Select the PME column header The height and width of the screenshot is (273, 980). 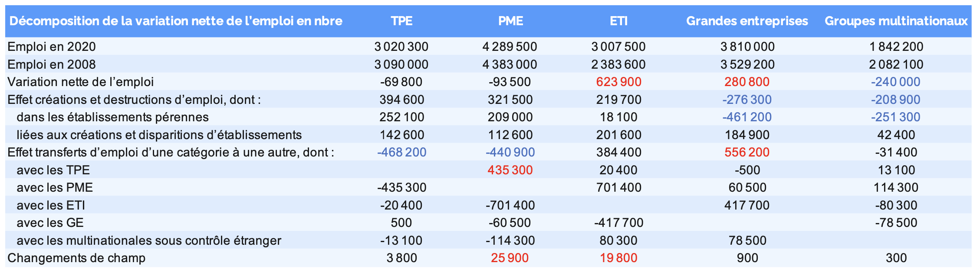(510, 21)
